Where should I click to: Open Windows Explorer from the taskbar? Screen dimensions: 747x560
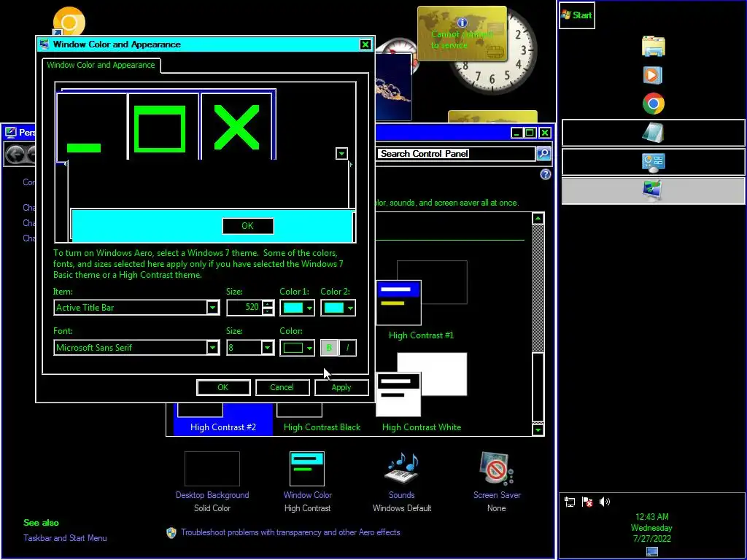point(653,47)
